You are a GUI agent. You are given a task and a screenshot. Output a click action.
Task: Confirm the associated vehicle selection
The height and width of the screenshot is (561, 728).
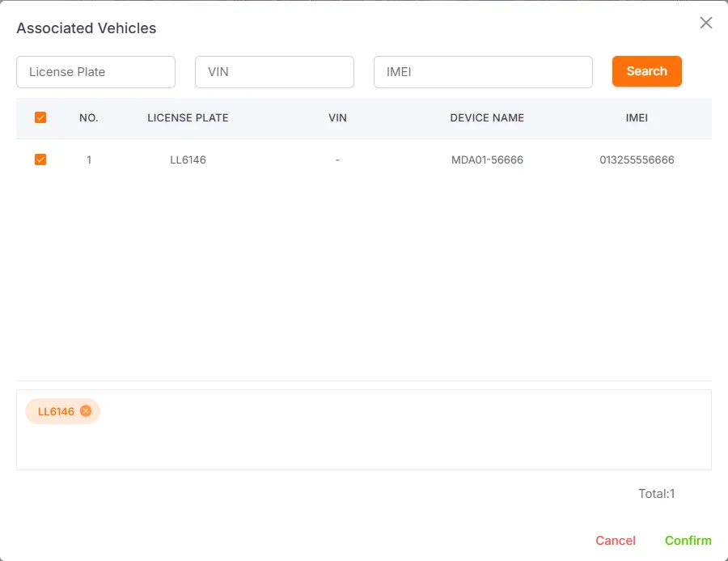click(x=688, y=540)
